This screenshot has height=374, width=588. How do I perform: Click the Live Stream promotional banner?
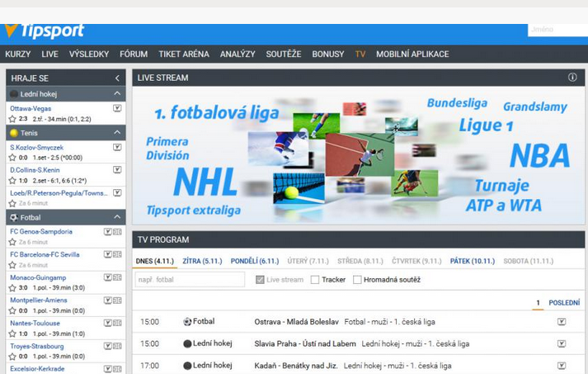359,156
